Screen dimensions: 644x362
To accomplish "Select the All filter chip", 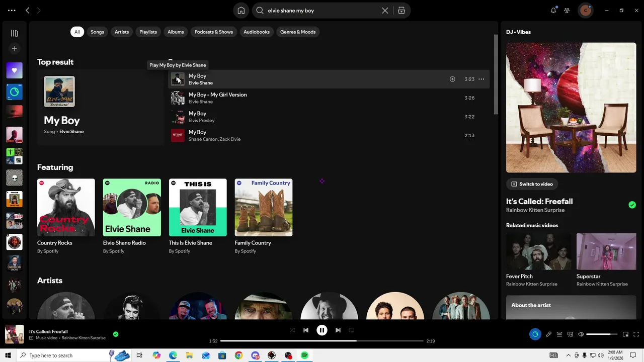I will pyautogui.click(x=77, y=32).
